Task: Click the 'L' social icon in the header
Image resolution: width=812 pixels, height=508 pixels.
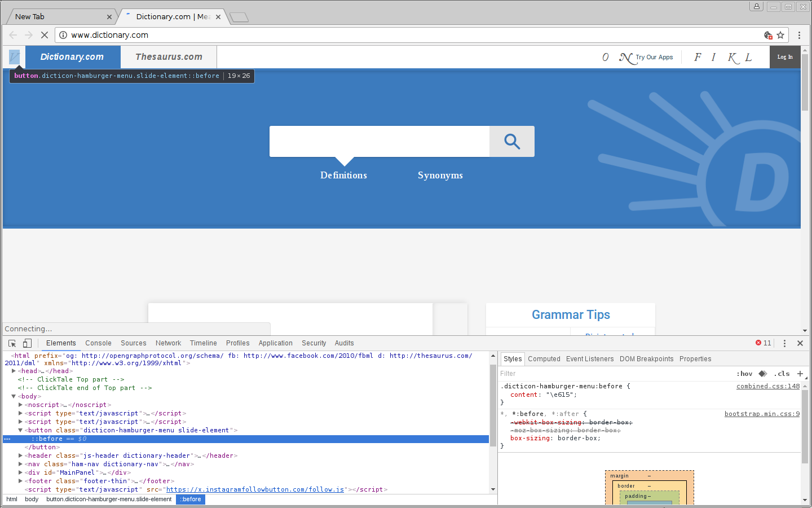Action: point(749,57)
